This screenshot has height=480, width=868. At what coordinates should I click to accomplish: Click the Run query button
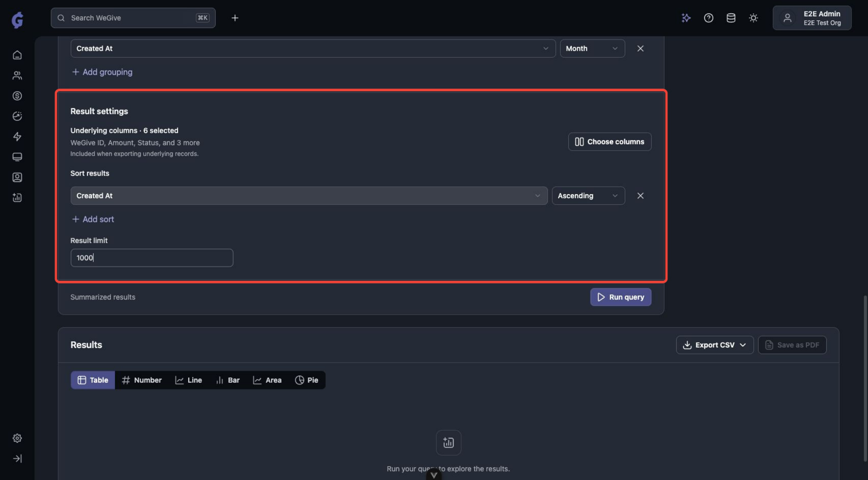pyautogui.click(x=621, y=297)
